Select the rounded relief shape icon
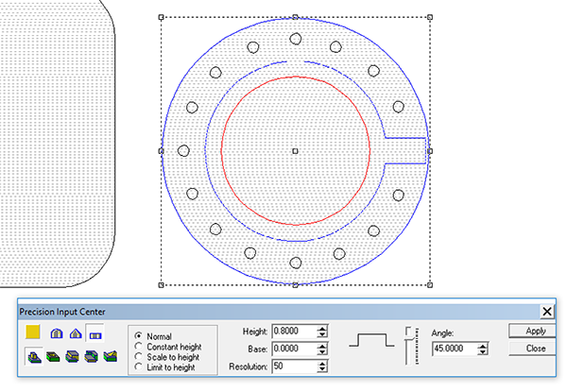 point(57,333)
